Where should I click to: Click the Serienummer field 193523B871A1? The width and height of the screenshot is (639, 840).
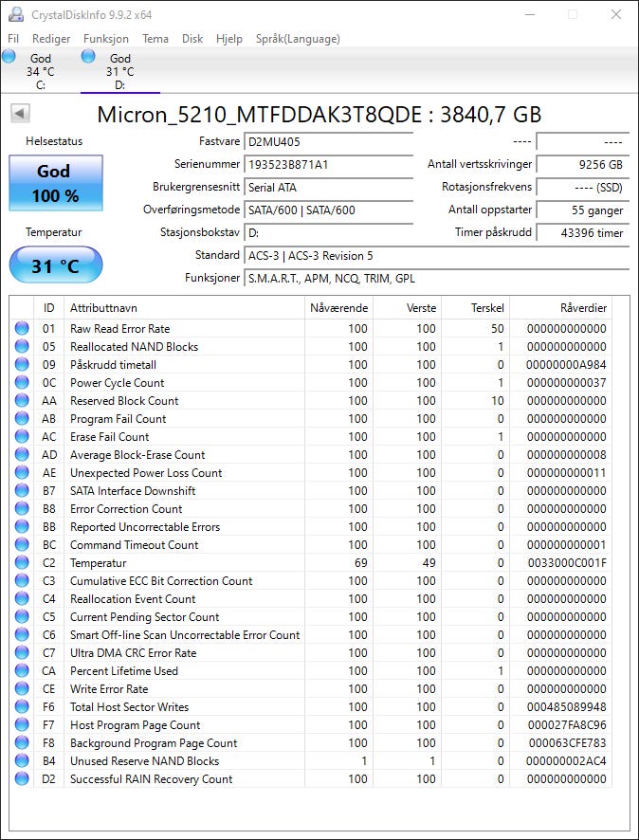click(328, 165)
